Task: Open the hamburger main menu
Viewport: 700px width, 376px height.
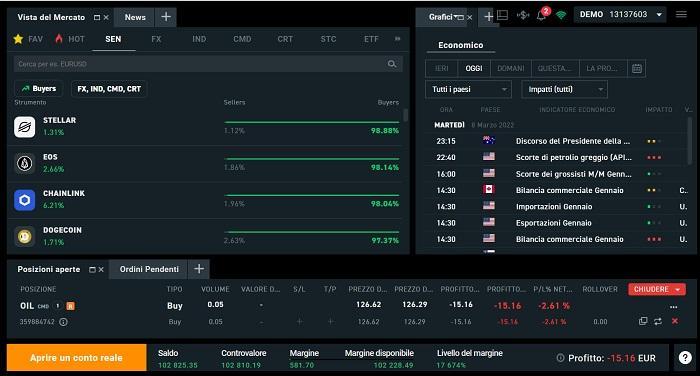Action: tap(681, 14)
